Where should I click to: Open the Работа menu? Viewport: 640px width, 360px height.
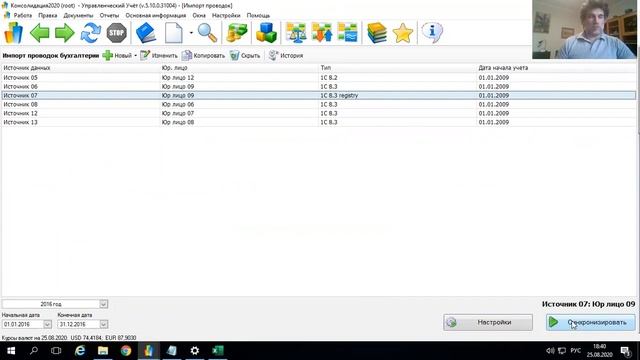[x=22, y=15]
